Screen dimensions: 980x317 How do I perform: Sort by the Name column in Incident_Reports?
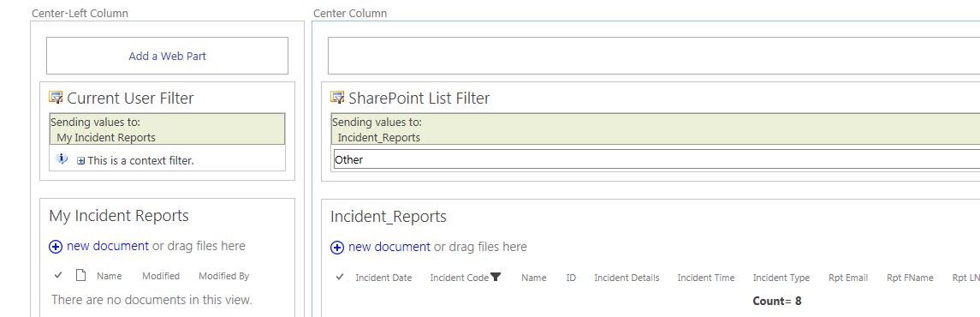pyautogui.click(x=534, y=278)
